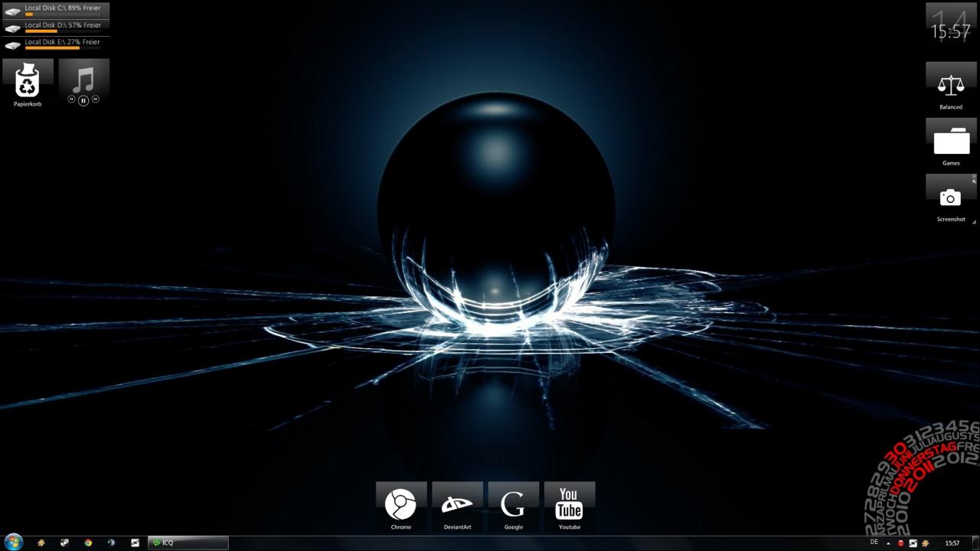Open the DeviantArt dock tile
Screen dimensions: 980x551
457,506
